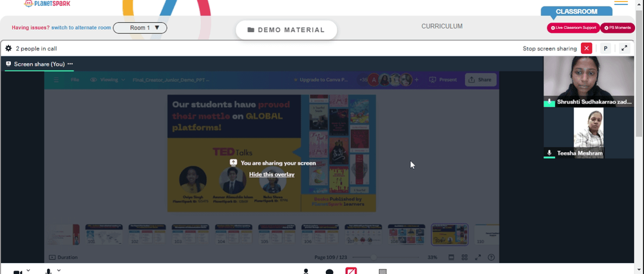This screenshot has width=644, height=274.
Task: Expand camera options chevron
Action: pos(28,270)
